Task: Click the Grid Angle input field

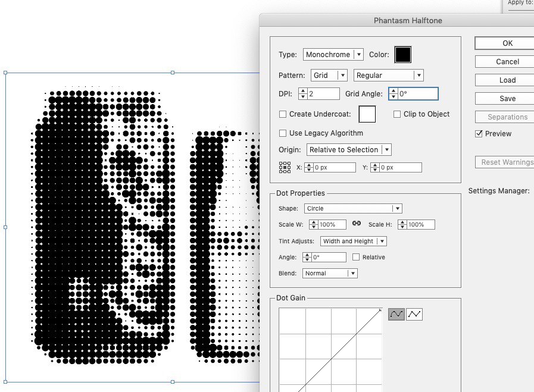Action: click(418, 94)
